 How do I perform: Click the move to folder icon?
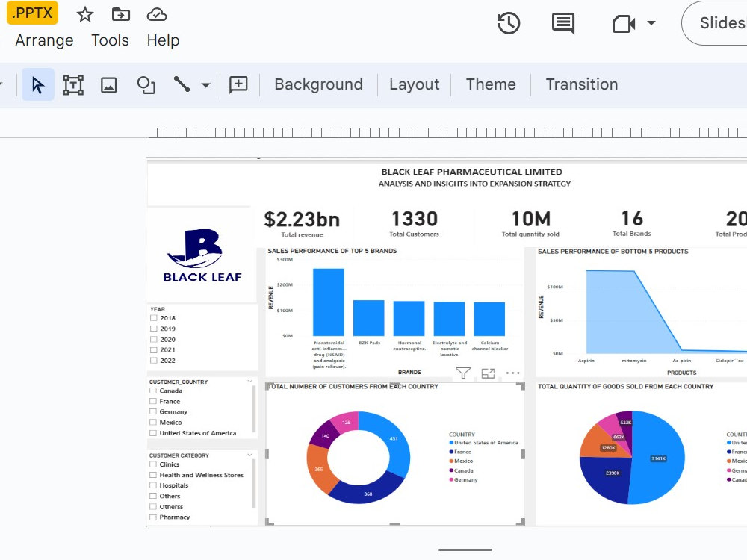click(120, 15)
